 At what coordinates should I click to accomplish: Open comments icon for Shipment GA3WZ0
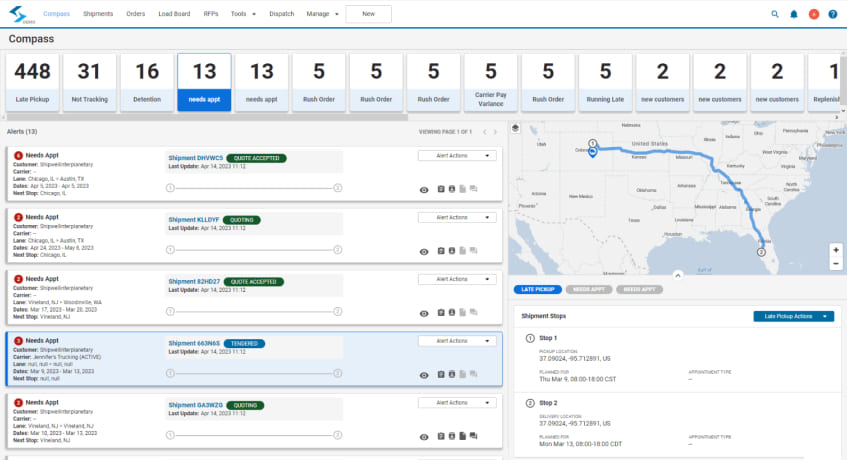coord(474,436)
